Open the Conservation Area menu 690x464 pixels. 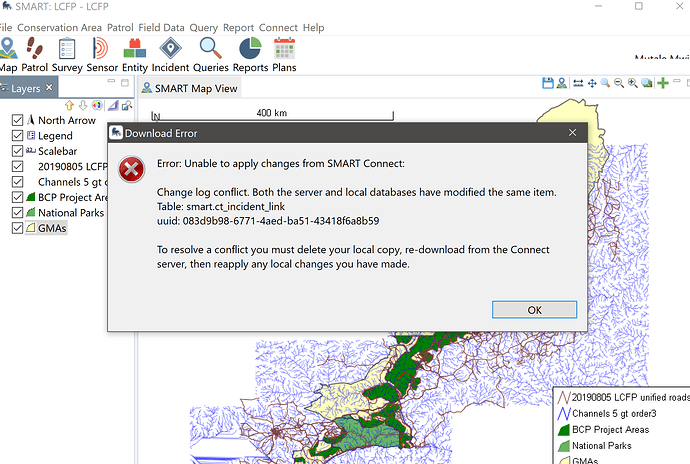pyautogui.click(x=59, y=27)
